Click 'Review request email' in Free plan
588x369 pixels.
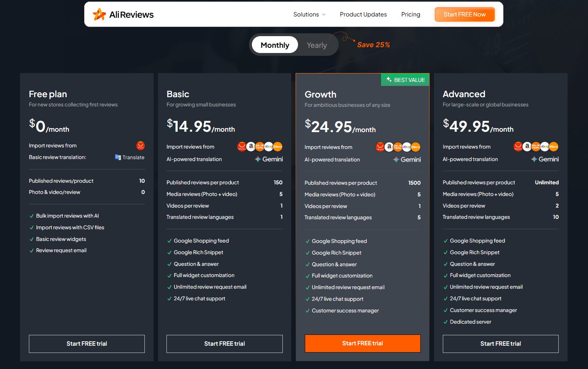pyautogui.click(x=61, y=250)
